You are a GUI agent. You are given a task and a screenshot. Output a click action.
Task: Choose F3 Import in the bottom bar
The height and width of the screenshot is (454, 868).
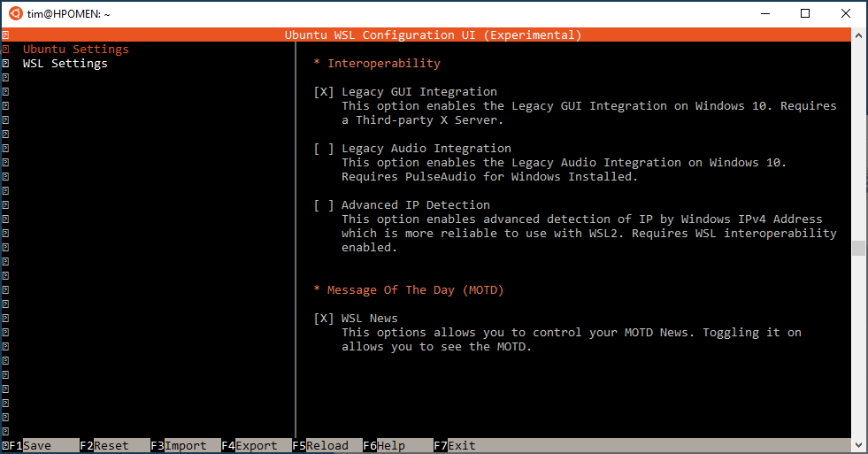coord(179,446)
